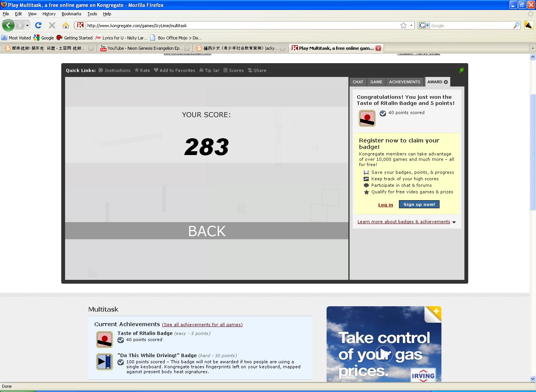This screenshot has height=392, width=536.
Task: Click the green Back navigation arrow
Action: 8,25
